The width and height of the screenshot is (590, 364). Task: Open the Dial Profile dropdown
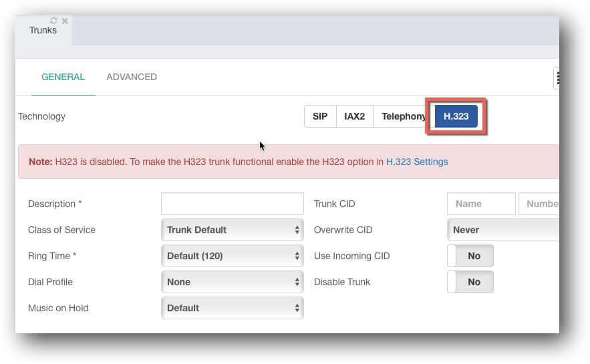(x=233, y=282)
